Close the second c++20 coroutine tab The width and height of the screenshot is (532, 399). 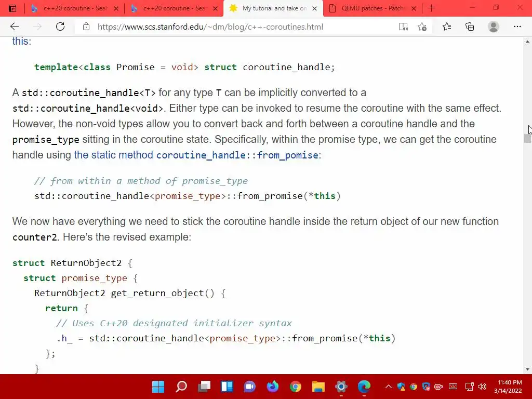click(x=215, y=8)
